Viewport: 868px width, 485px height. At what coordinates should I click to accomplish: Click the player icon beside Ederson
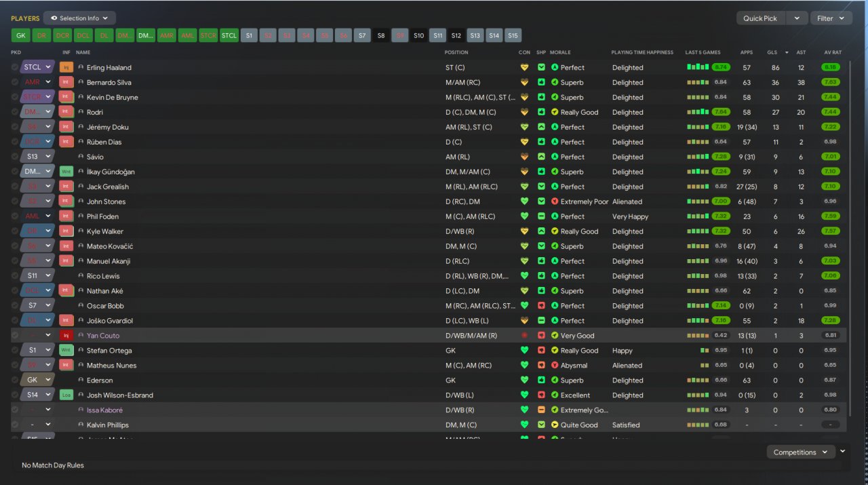81,381
